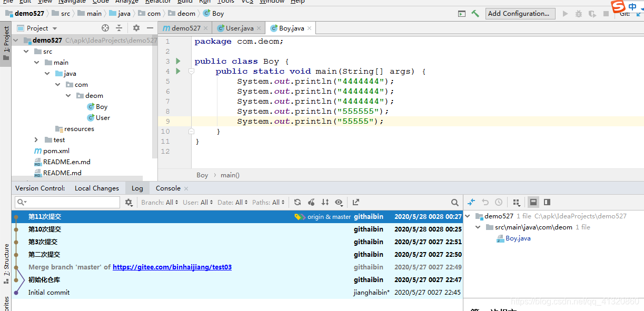The width and height of the screenshot is (644, 311).
Task: Select the Log tab
Action: pyautogui.click(x=137, y=188)
